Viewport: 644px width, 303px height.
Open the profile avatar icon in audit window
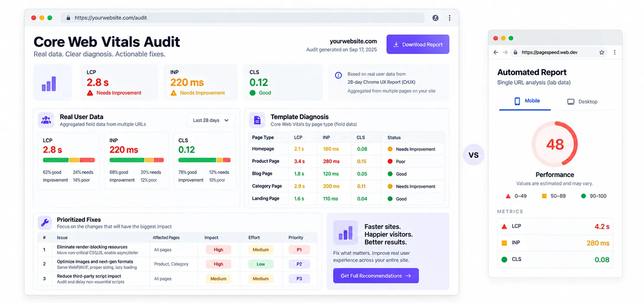pyautogui.click(x=435, y=18)
